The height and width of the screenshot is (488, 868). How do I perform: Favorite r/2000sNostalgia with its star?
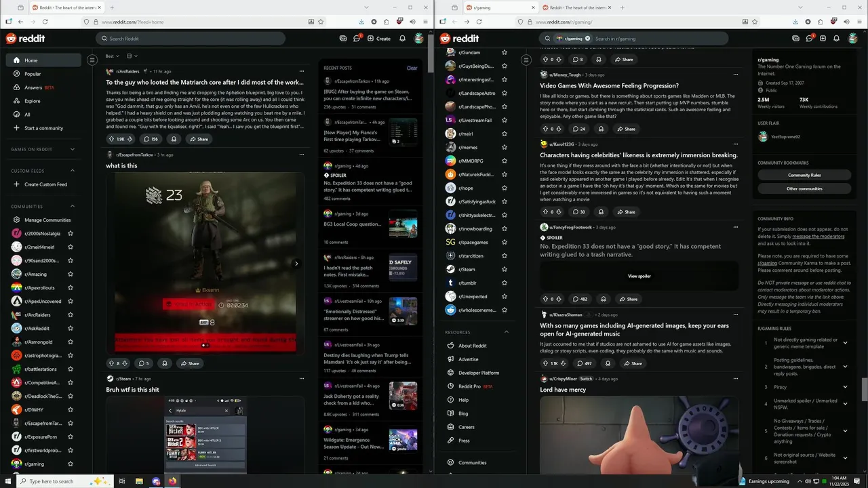click(71, 234)
